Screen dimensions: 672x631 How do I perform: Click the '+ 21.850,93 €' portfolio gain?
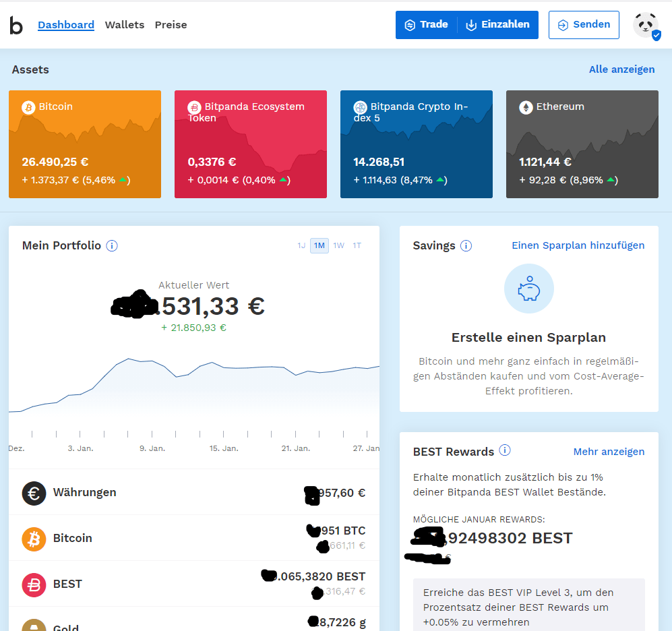click(x=193, y=328)
